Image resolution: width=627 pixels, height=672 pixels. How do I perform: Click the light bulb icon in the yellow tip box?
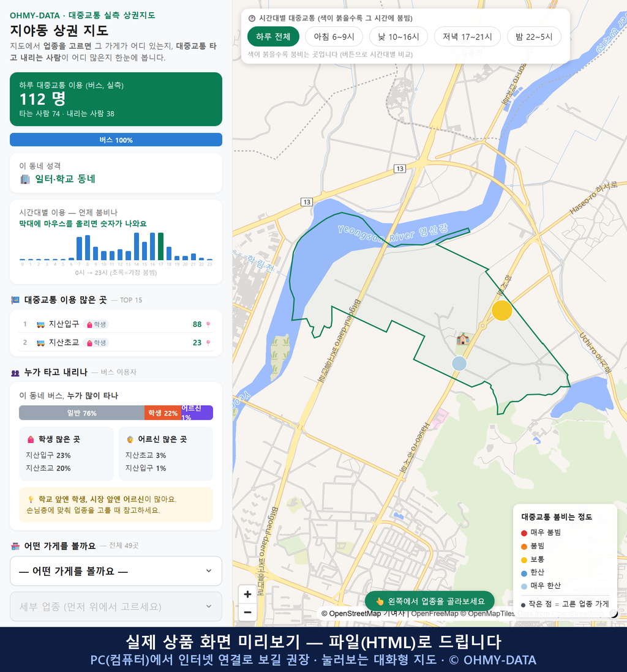(31, 499)
